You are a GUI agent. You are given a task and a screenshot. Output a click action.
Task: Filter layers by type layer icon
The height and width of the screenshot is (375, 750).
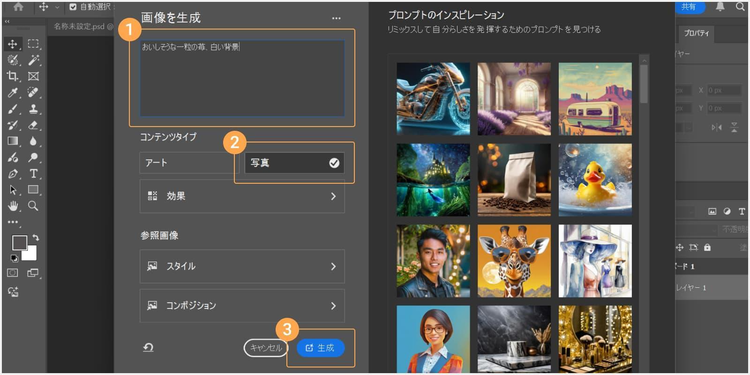pos(742,211)
